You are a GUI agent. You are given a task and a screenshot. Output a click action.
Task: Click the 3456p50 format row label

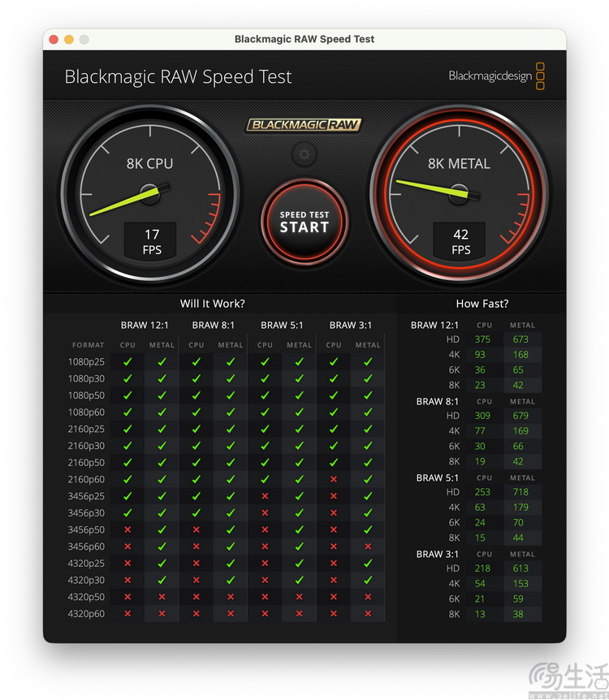click(x=86, y=530)
